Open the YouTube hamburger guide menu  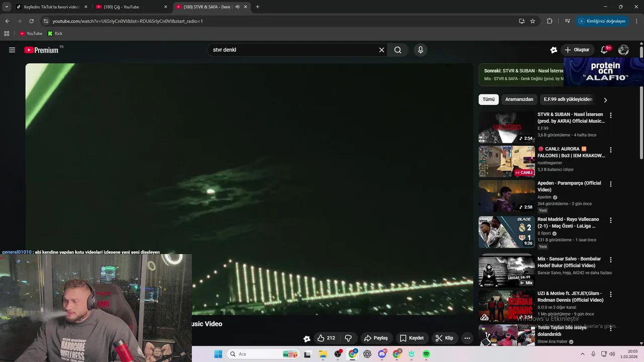click(12, 50)
